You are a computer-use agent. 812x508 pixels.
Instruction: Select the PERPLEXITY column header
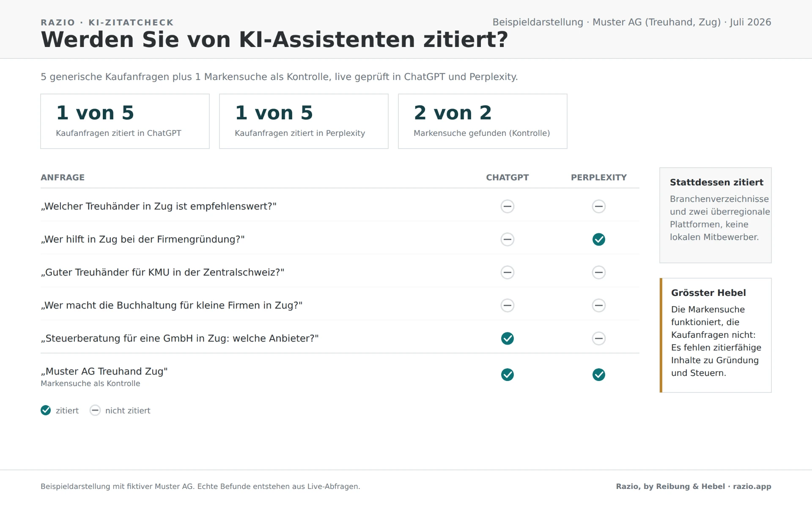[x=598, y=177]
